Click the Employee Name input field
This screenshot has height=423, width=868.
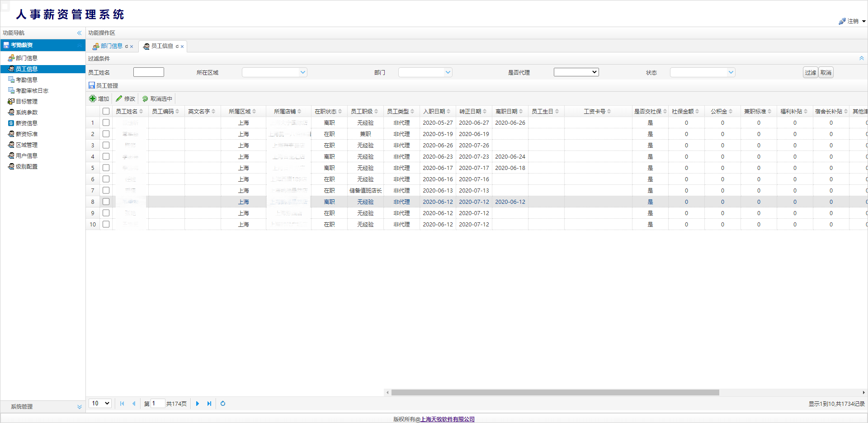tap(149, 72)
